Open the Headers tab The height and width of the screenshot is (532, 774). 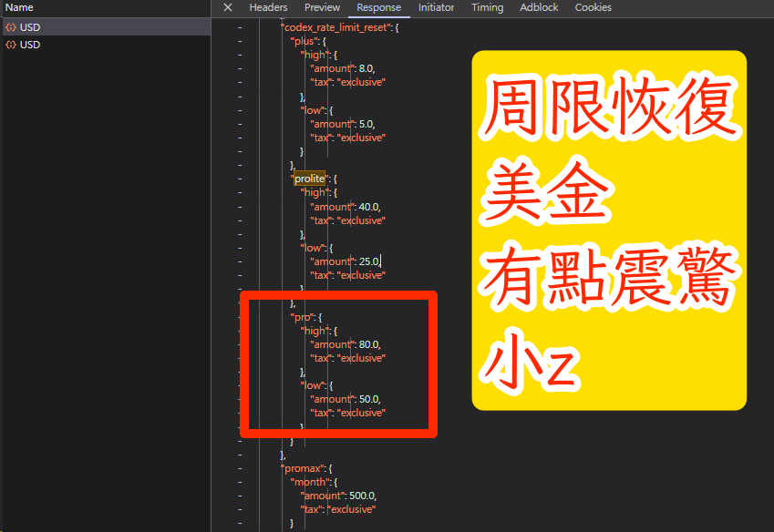point(268,7)
